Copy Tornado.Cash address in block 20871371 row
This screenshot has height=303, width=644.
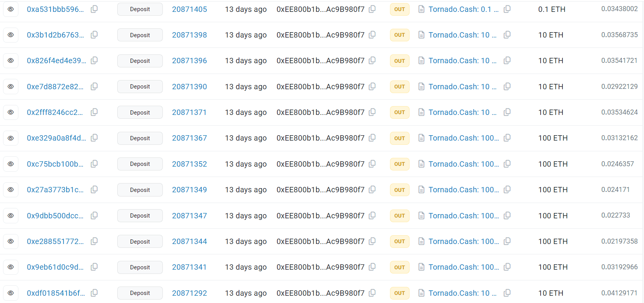507,112
